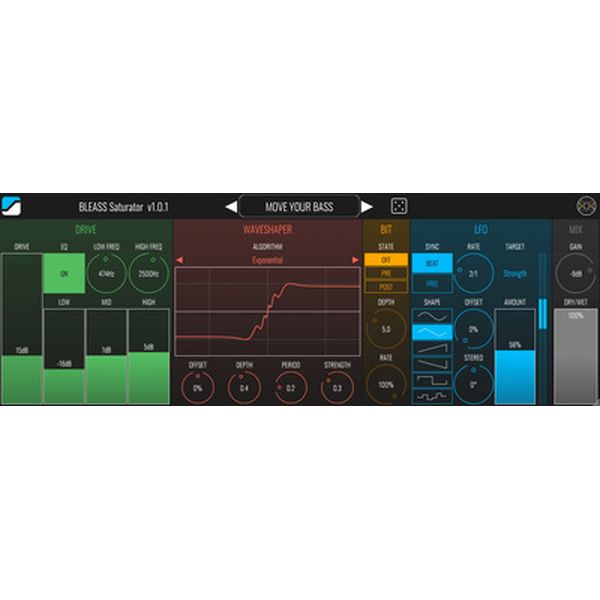Click the DRIVE level slider
The height and width of the screenshot is (600, 600).
[x=23, y=328]
